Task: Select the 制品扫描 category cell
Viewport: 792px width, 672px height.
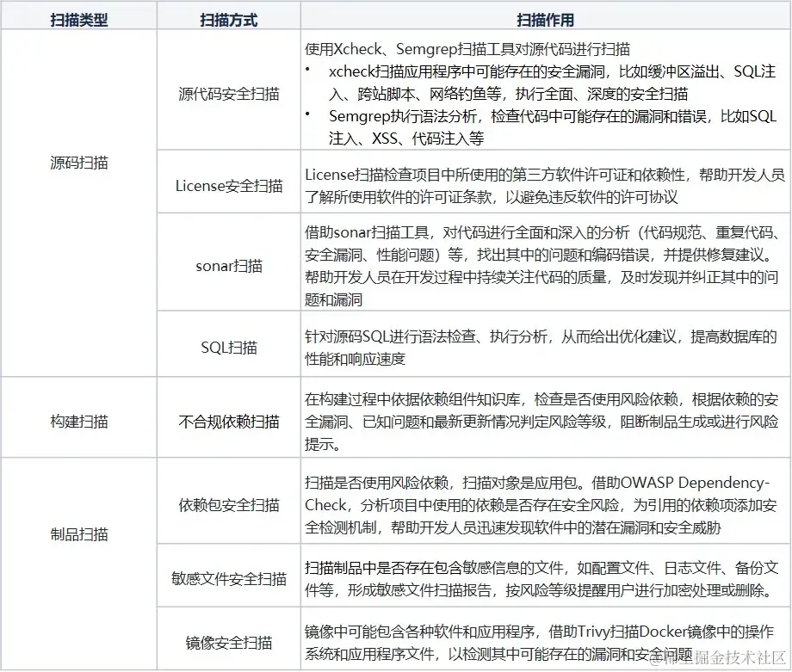Action: 78,534
